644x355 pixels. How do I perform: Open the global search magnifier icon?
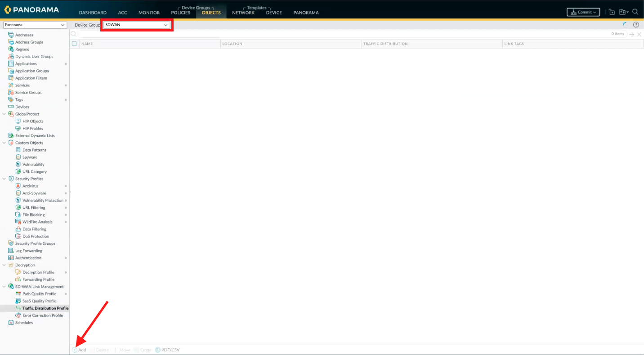pos(635,12)
